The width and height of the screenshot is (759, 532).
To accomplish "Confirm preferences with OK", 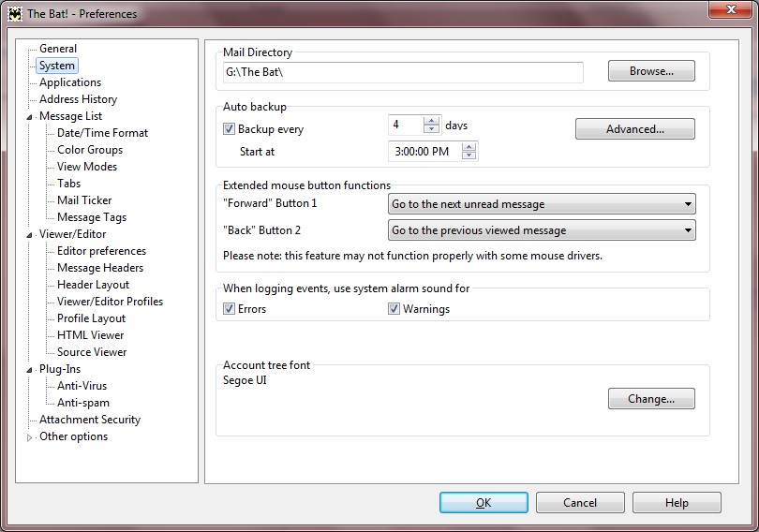I will pos(484,503).
